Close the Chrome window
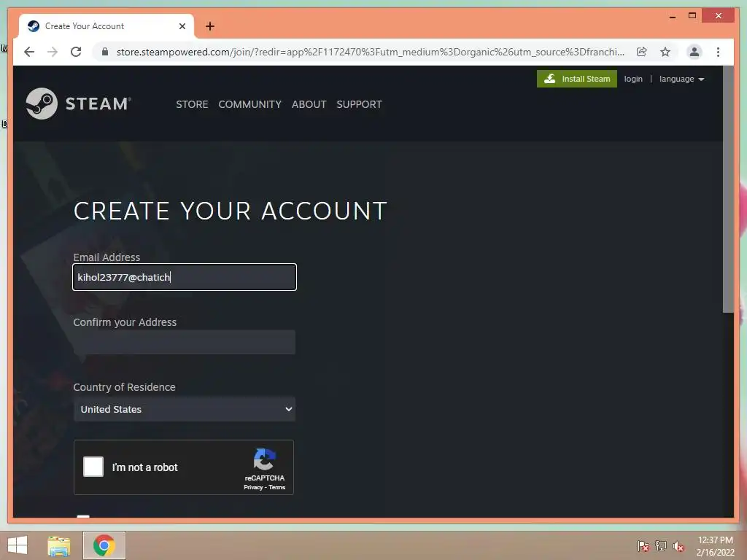Viewport: 747px width, 560px height. 719,16
